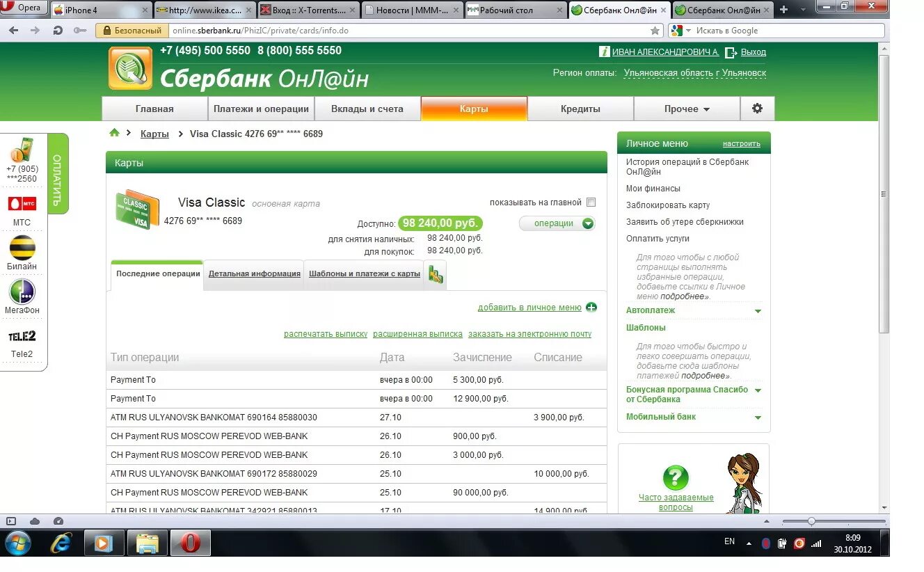Open the Главная menu item

click(x=154, y=109)
